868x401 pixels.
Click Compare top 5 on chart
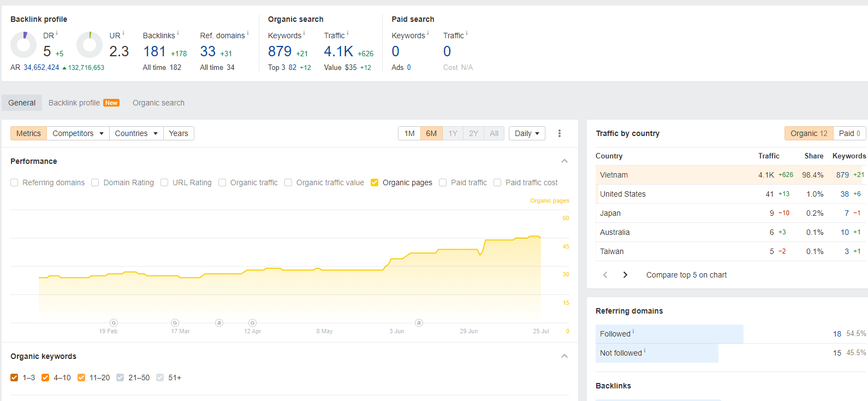tap(686, 275)
